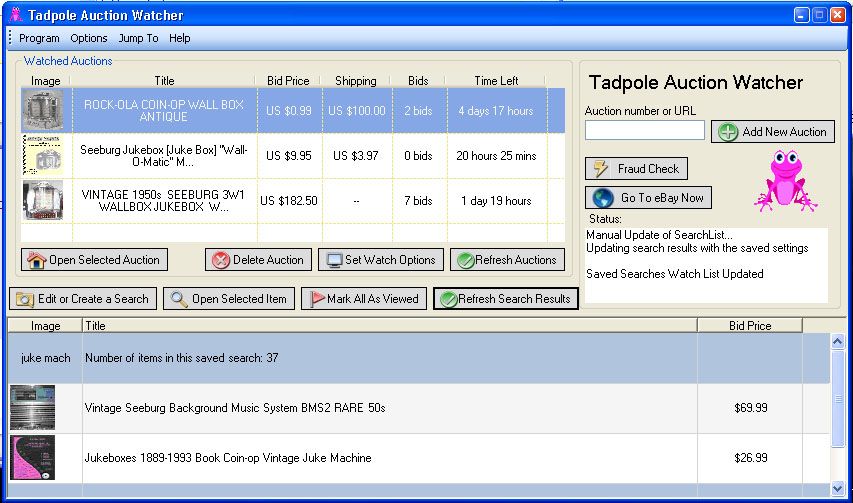853x503 pixels.
Task: Click the "Saved Searches Watch List Updated" status line
Action: [x=675, y=274]
